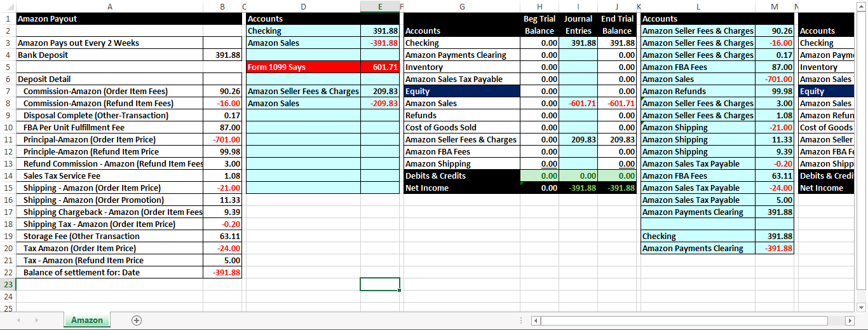Select the 99.98 value in column B
868x330 pixels.
tap(222, 151)
